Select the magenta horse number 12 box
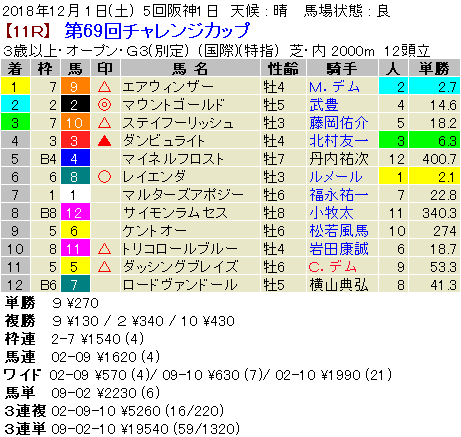The height and width of the screenshot is (437, 461). [x=75, y=213]
